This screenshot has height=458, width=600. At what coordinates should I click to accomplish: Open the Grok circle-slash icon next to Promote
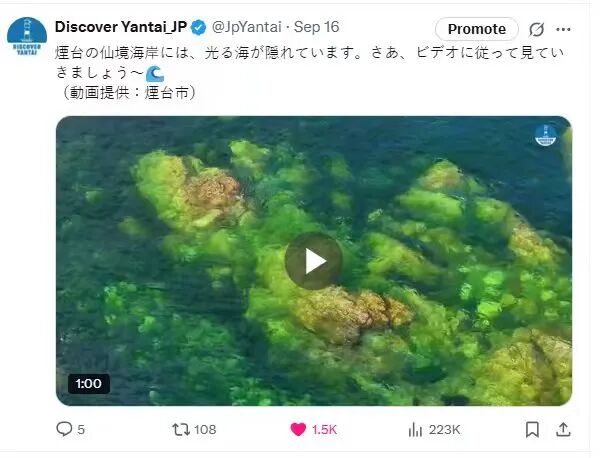coord(536,29)
